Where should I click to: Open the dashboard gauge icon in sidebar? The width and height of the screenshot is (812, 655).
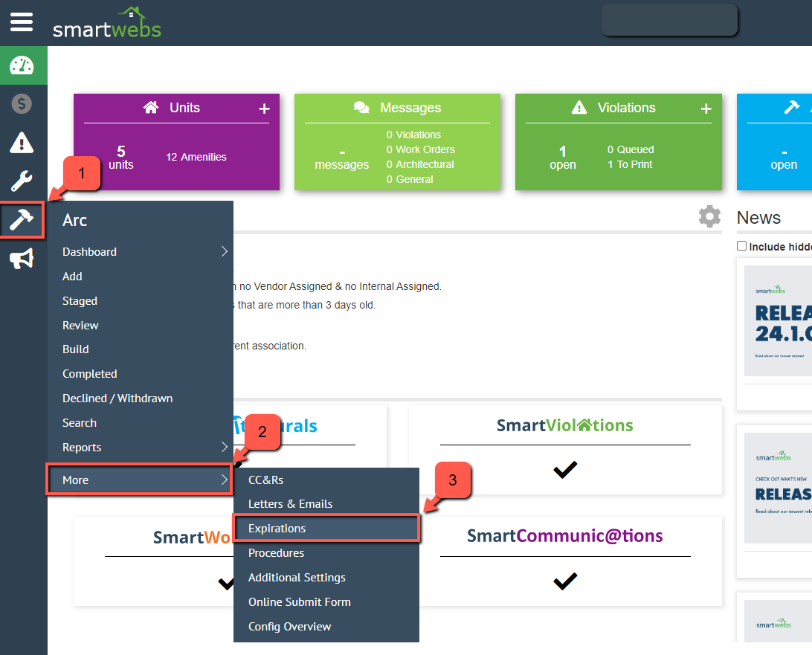pos(22,65)
